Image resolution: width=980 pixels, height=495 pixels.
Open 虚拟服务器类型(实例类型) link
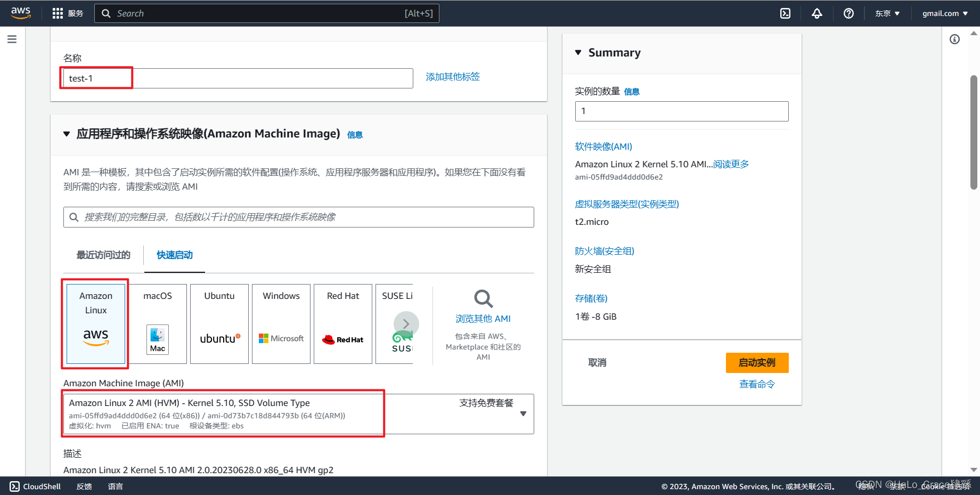coord(627,204)
